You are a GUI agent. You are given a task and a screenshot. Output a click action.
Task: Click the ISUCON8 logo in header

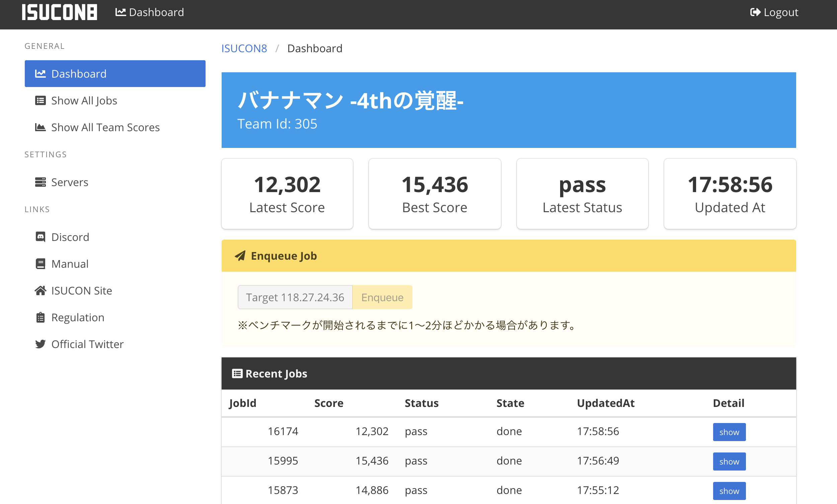[60, 12]
